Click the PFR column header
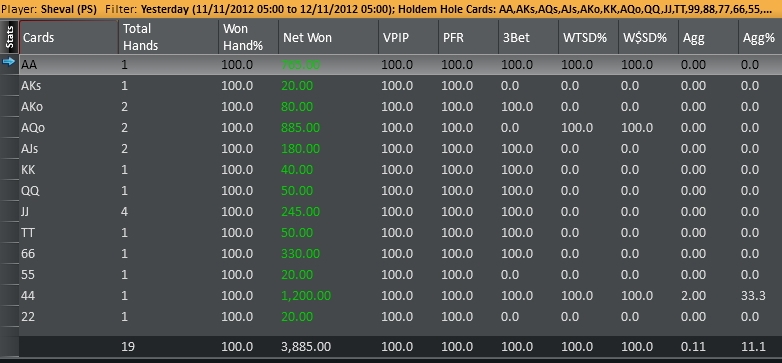Image resolution: width=782 pixels, height=363 pixels. [x=468, y=37]
